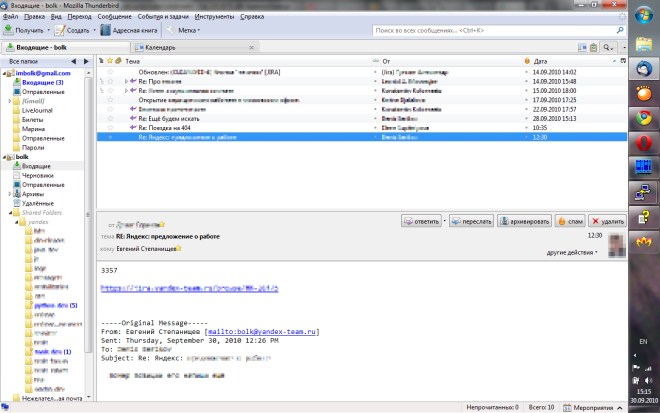Image resolution: width=660 pixels, height=413 pixels.
Task: Show previous folder view with left arrow
Action: click(x=74, y=61)
